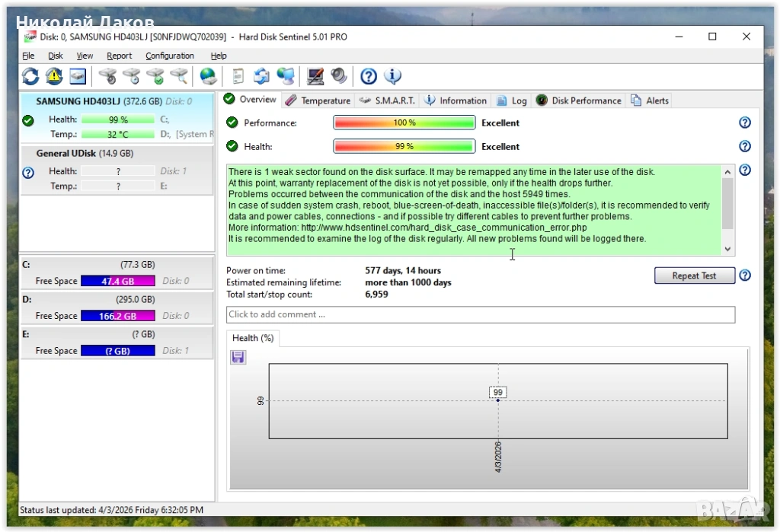This screenshot has width=780, height=532.
Task: Click the C: drive free space bar
Action: 117,281
